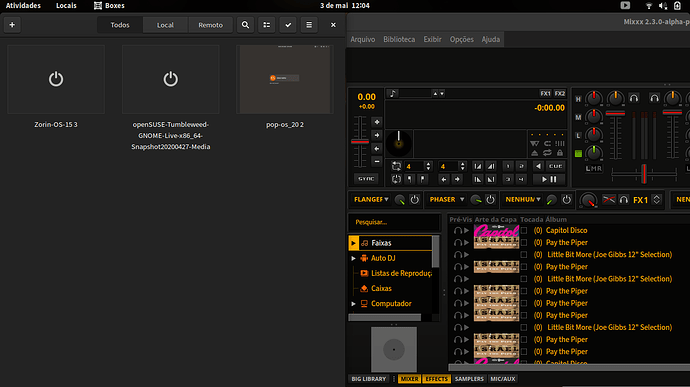690x387 pixels.
Task: Expand the Computador tree item
Action: pos(353,304)
